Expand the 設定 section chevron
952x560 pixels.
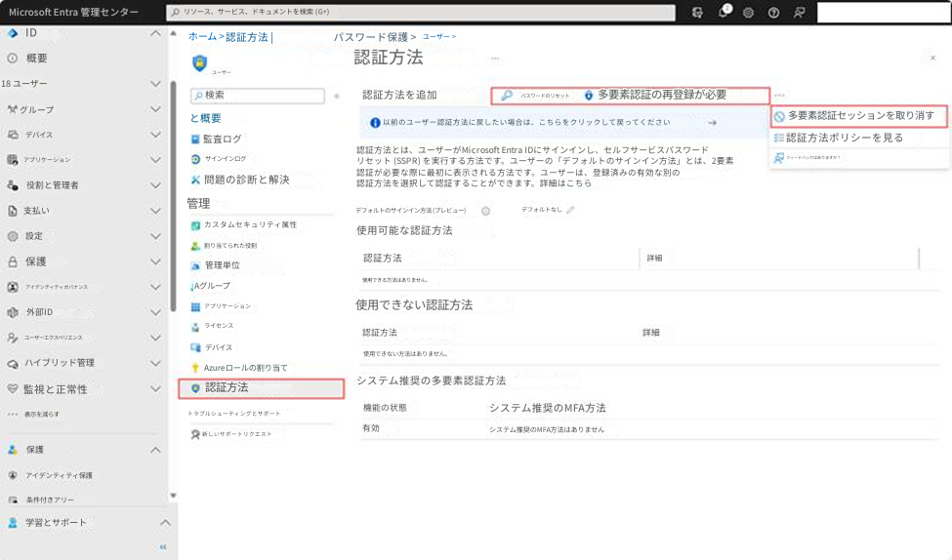click(155, 236)
